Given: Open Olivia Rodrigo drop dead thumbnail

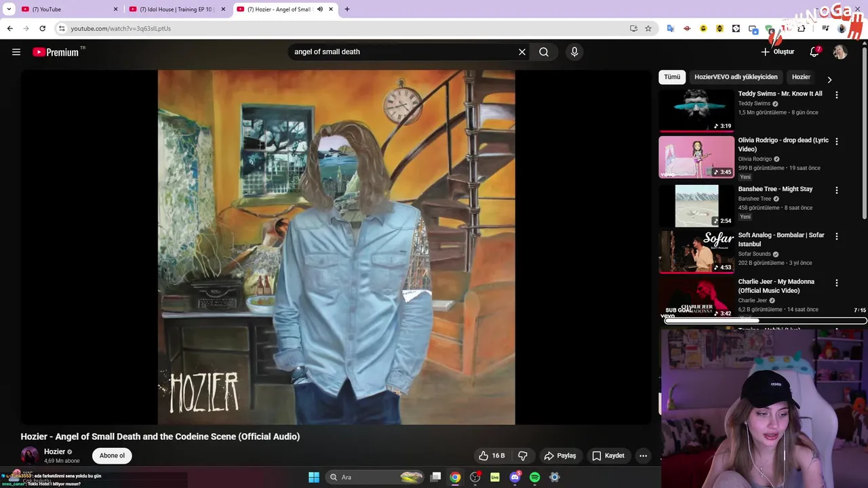Looking at the screenshot, I should [x=696, y=157].
